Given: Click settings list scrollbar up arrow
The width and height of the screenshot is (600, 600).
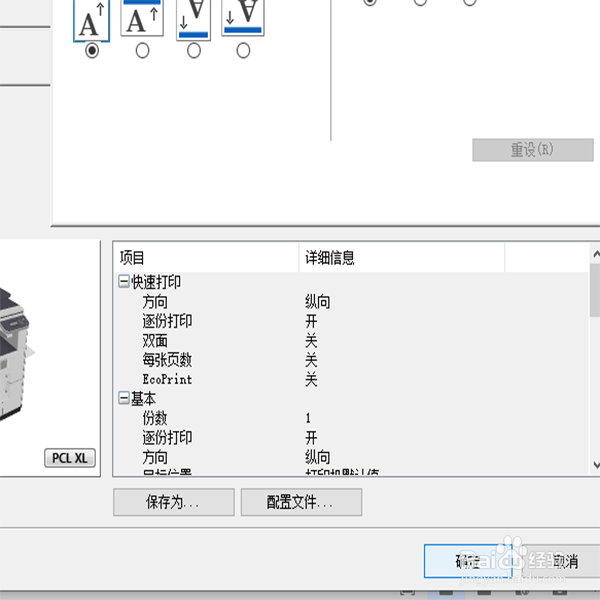Looking at the screenshot, I should click(595, 254).
